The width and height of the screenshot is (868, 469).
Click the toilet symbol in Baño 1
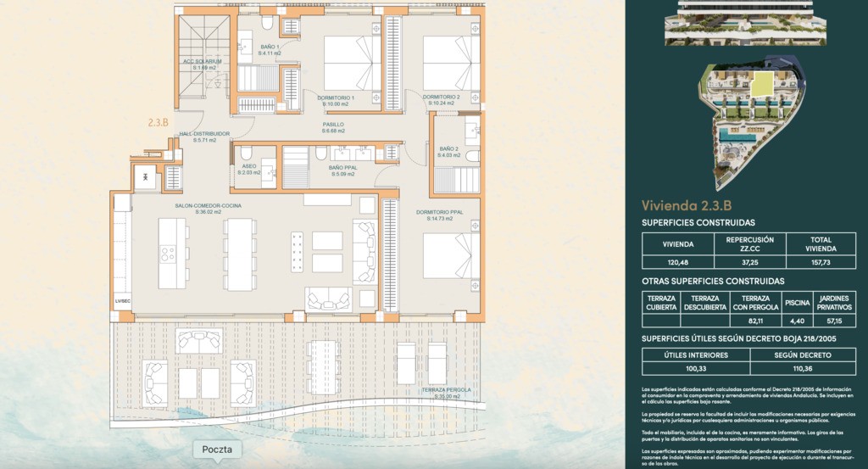point(266,23)
